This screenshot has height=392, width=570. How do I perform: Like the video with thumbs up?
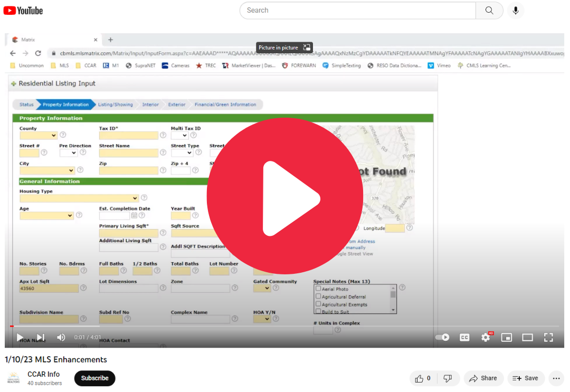coord(423,379)
